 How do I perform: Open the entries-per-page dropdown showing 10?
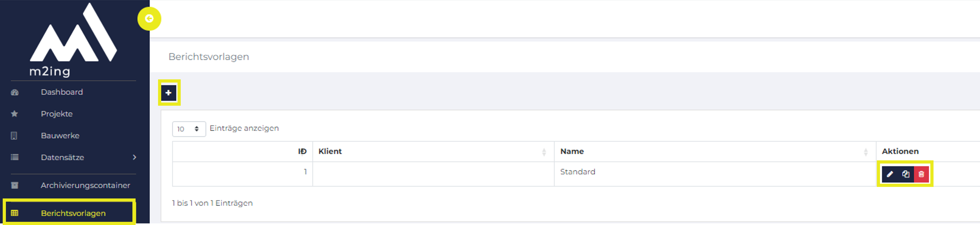tap(189, 129)
